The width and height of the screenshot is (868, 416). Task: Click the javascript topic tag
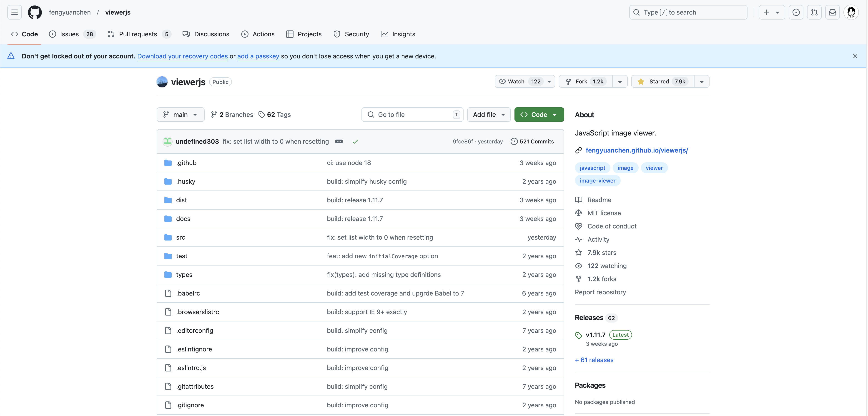coord(592,168)
